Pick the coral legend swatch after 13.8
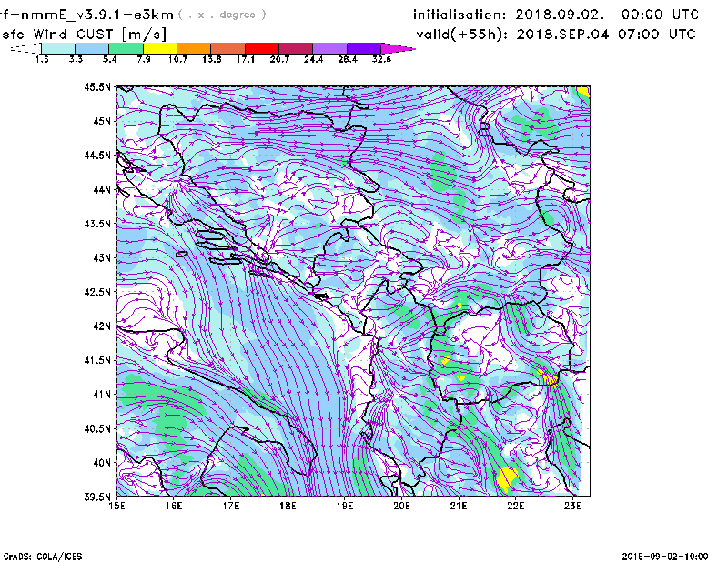 point(228,48)
